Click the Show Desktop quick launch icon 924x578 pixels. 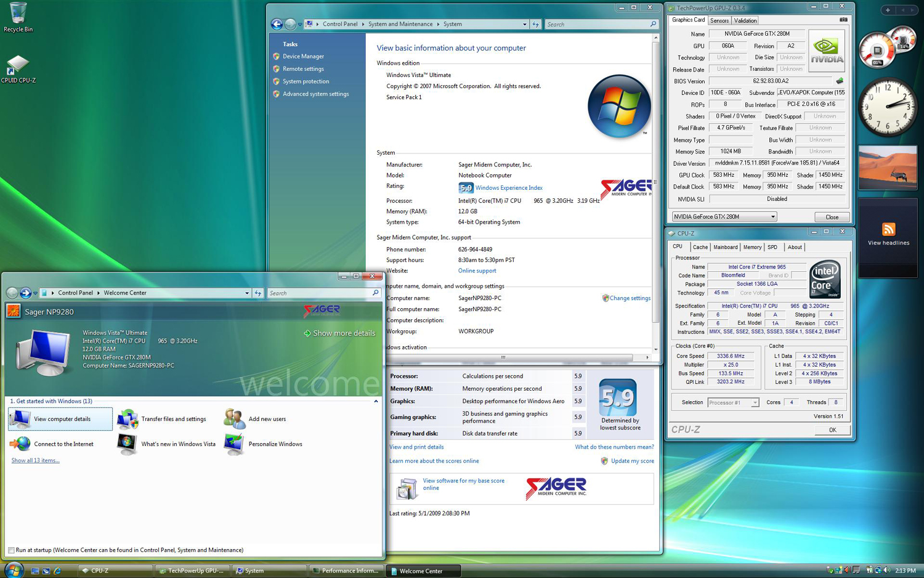(34, 571)
